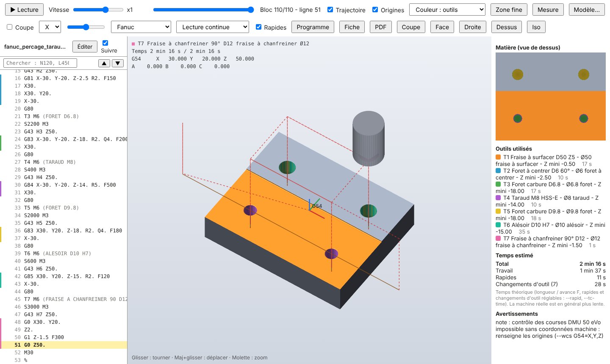Click the green T3 tool color swatch
Viewport: 610px width, 364px height.
click(498, 184)
